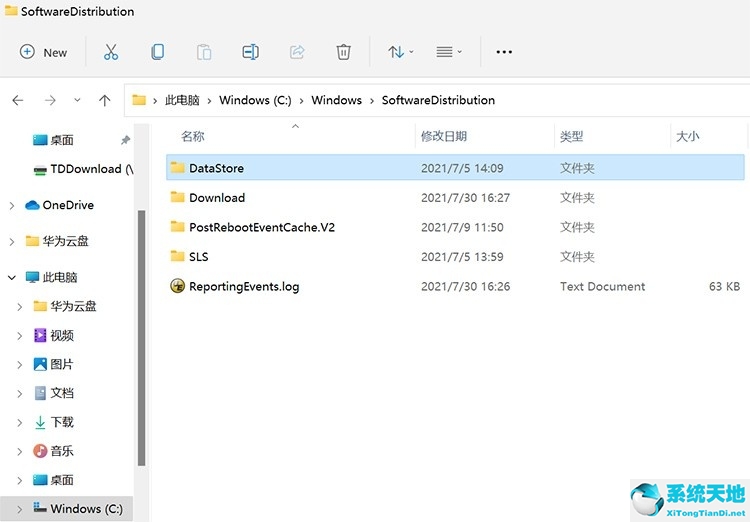Click 63 KB size of ReportingEvents.log
This screenshot has height=522, width=750.
coord(724,287)
